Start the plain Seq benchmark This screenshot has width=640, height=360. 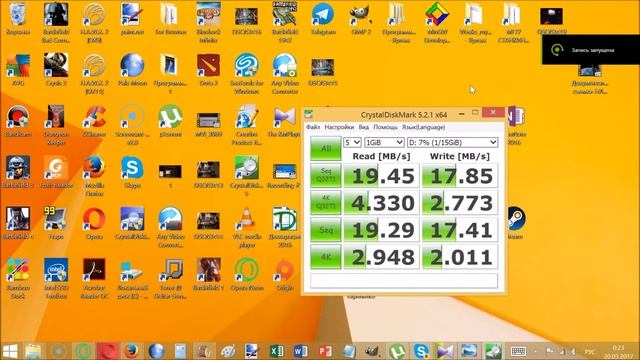coord(325,230)
